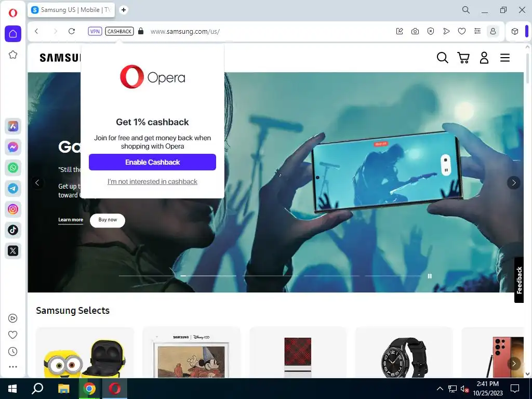Open Instagram in the sidebar

pos(13,209)
